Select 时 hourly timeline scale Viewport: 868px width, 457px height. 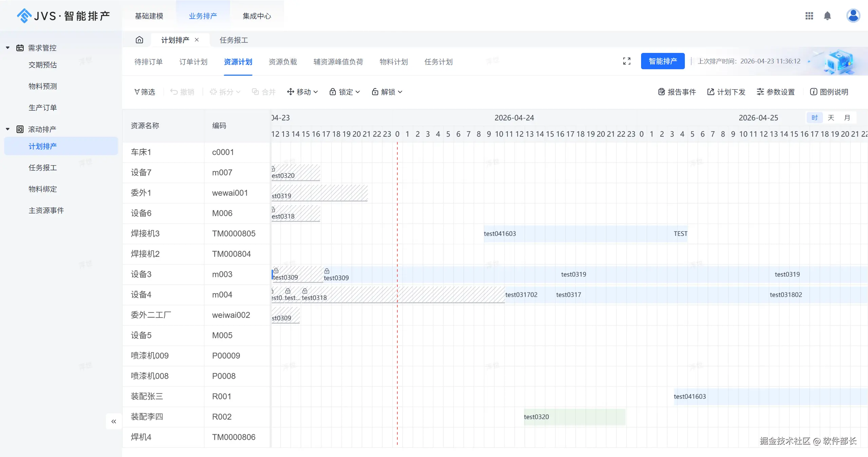tap(814, 118)
